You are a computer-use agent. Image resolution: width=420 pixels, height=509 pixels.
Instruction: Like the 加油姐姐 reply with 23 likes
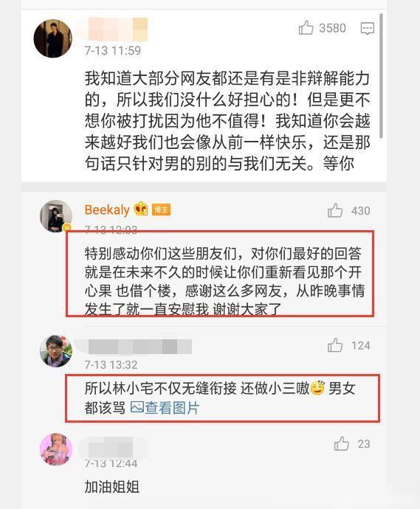pos(342,443)
